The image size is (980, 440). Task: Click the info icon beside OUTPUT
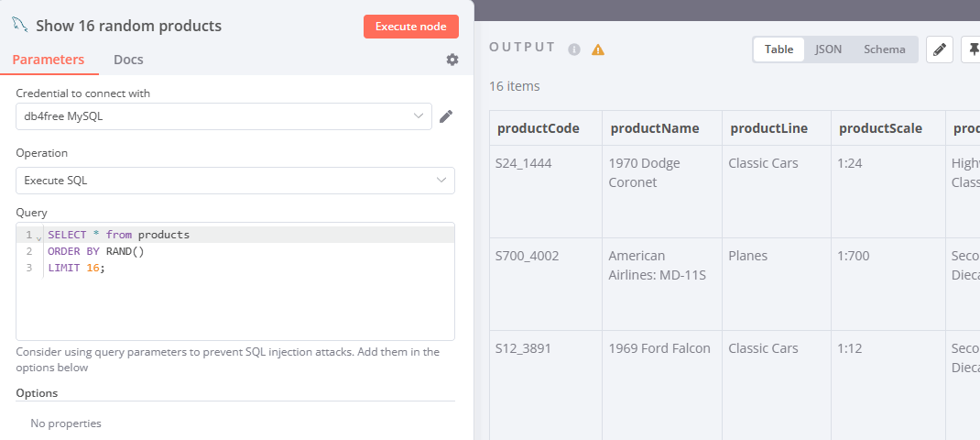click(x=574, y=49)
